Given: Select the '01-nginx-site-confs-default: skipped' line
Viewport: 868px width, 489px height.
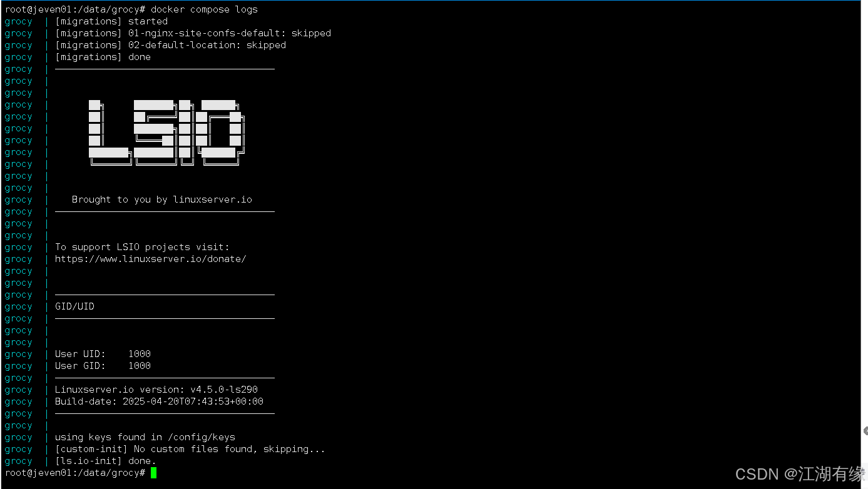Looking at the screenshot, I should (x=193, y=33).
